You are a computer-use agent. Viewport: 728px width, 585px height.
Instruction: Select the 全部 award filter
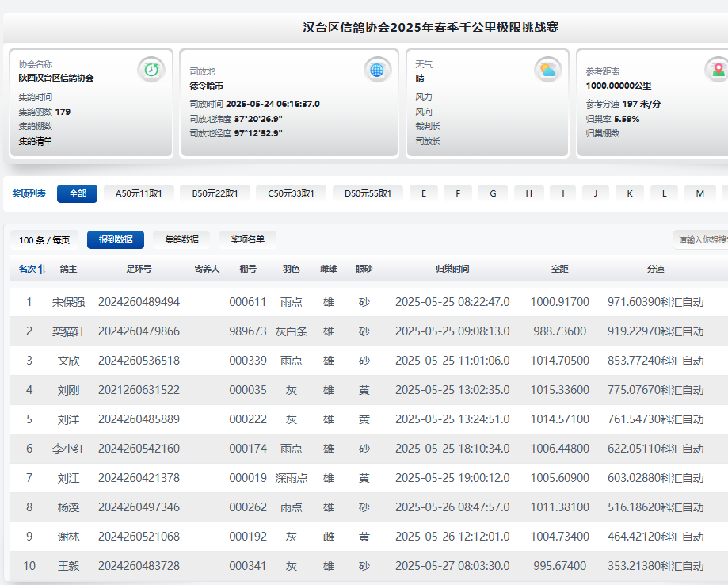coord(77,193)
